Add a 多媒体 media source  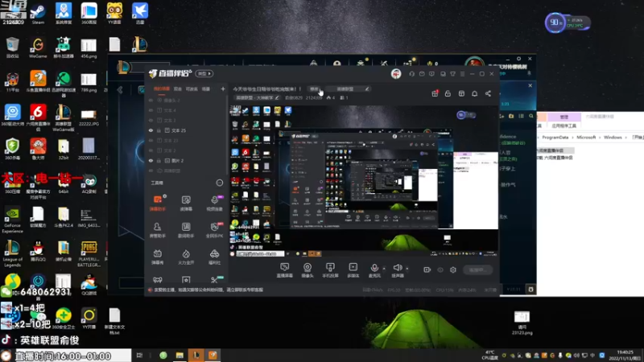point(353,270)
